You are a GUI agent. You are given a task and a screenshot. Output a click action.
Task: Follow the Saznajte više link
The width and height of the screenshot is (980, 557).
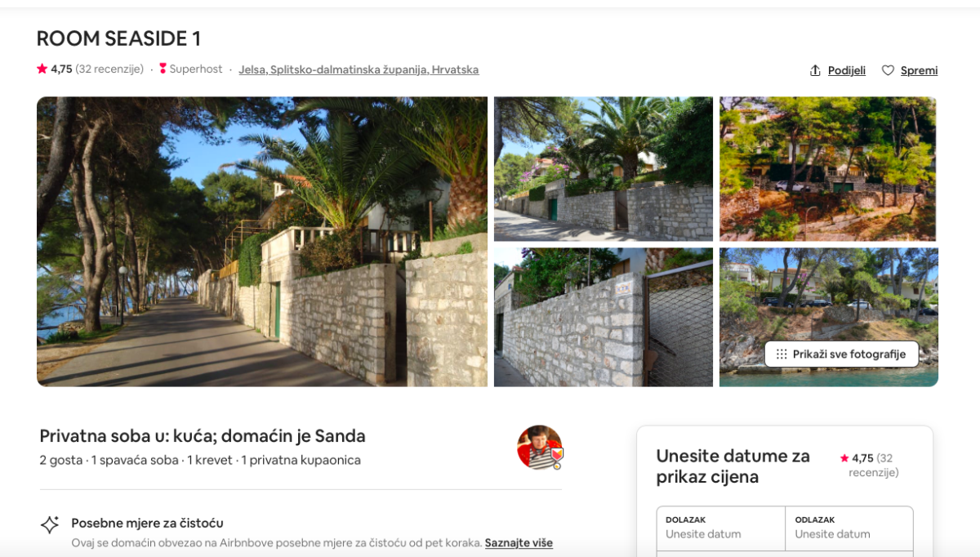coord(519,542)
